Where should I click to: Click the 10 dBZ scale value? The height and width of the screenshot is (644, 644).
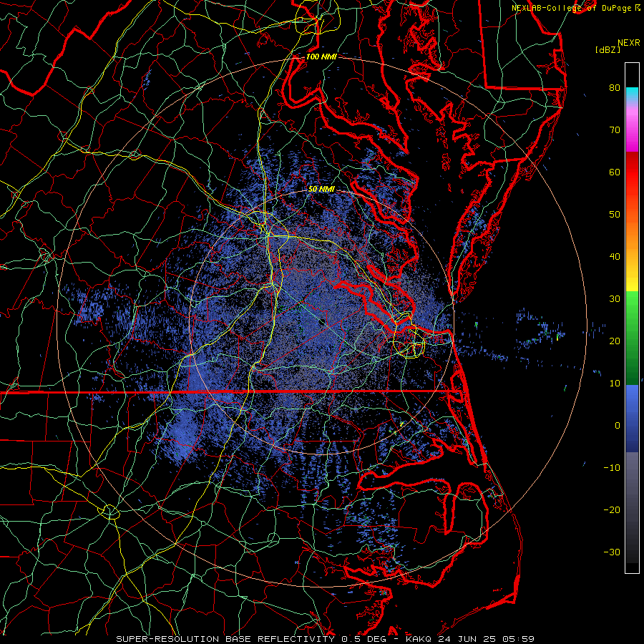tap(615, 384)
